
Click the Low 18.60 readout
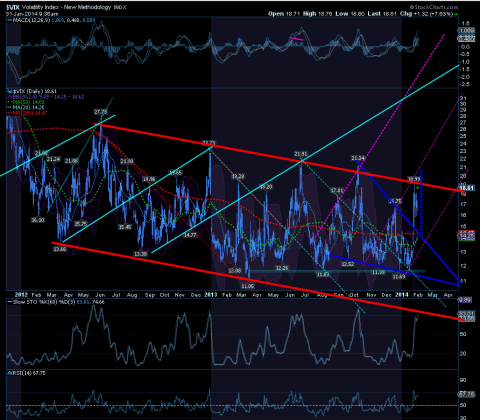[350, 14]
